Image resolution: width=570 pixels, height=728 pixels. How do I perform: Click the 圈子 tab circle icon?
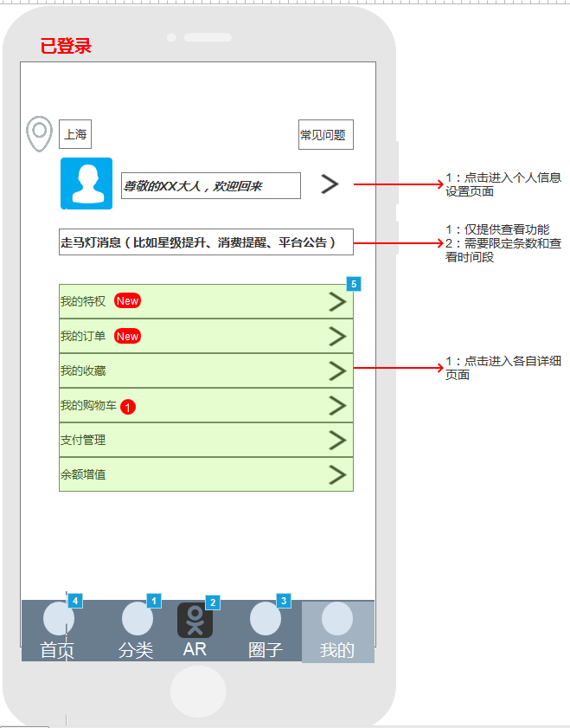265,619
